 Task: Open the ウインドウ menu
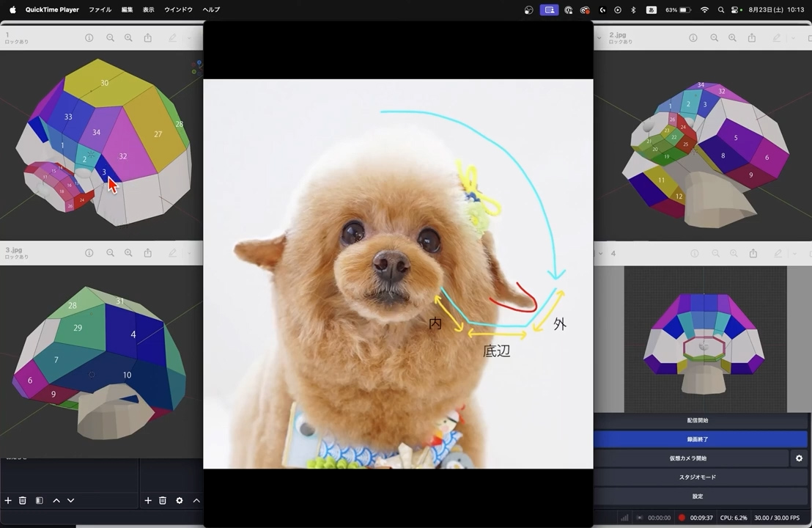tap(178, 10)
